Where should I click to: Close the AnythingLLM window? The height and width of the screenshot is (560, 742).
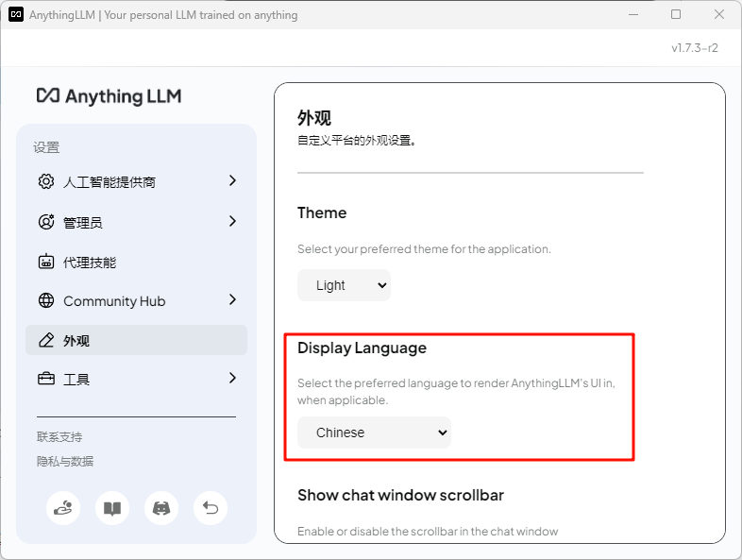719,15
